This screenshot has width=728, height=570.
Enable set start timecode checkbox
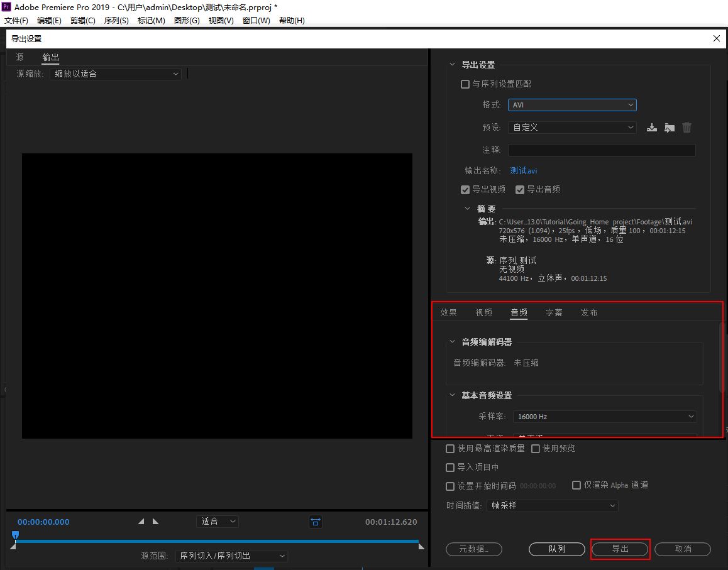450,486
